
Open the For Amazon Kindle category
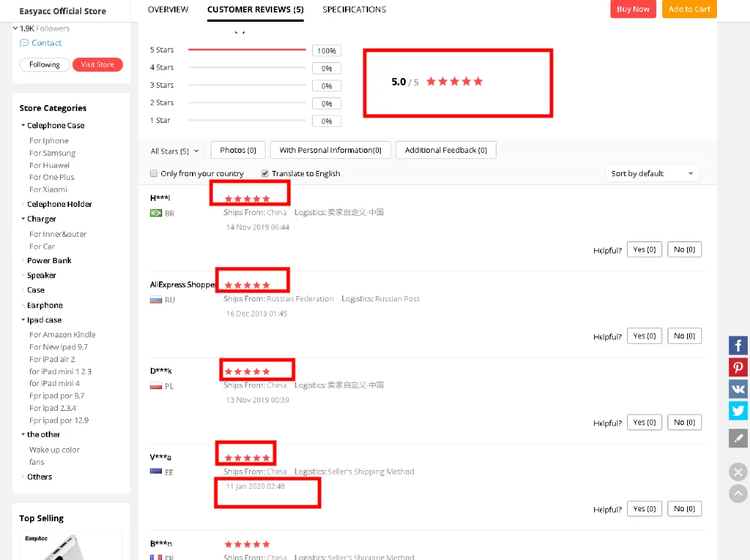tap(62, 335)
